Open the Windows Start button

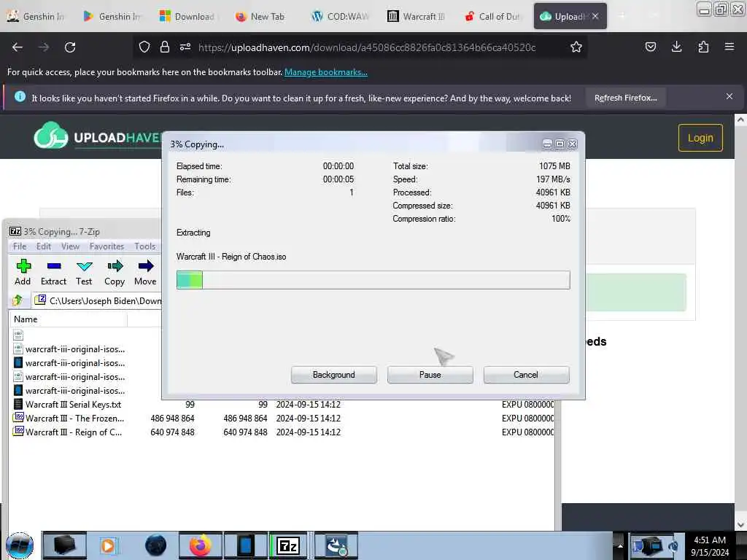pos(20,545)
